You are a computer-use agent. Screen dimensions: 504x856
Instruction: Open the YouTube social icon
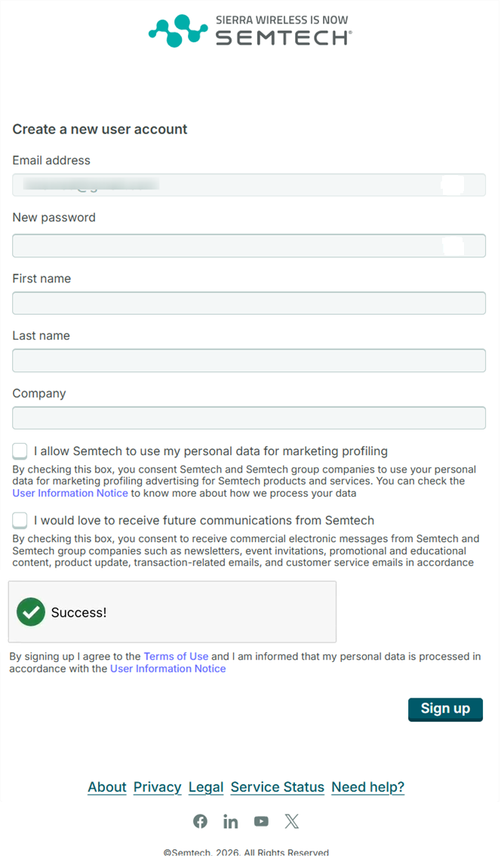pos(261,821)
